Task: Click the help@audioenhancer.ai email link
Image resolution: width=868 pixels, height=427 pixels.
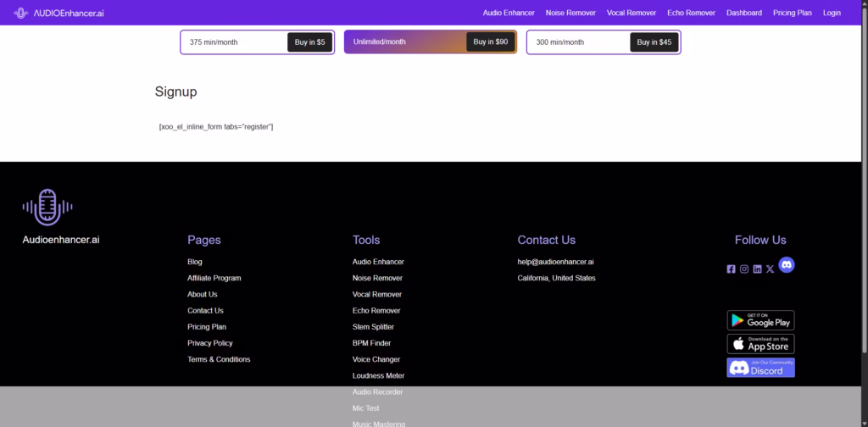Action: 555,262
